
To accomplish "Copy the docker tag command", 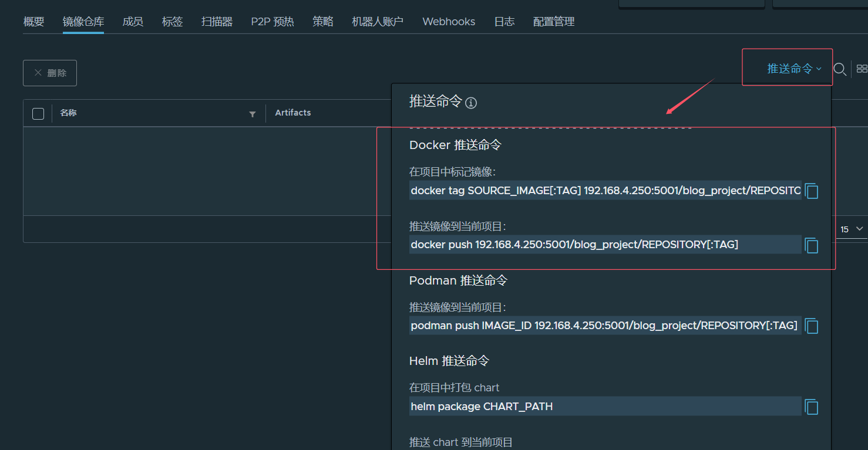I will pyautogui.click(x=811, y=191).
